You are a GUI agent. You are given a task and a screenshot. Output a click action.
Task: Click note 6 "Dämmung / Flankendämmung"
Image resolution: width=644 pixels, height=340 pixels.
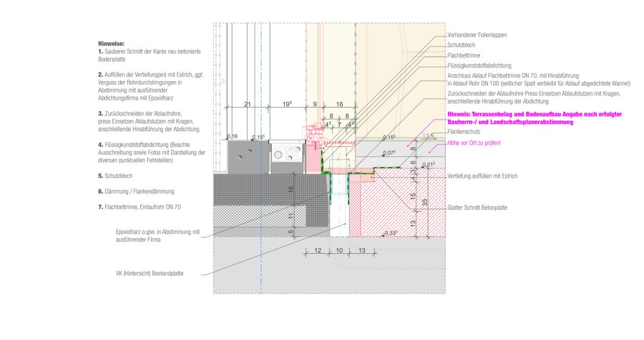click(x=135, y=191)
